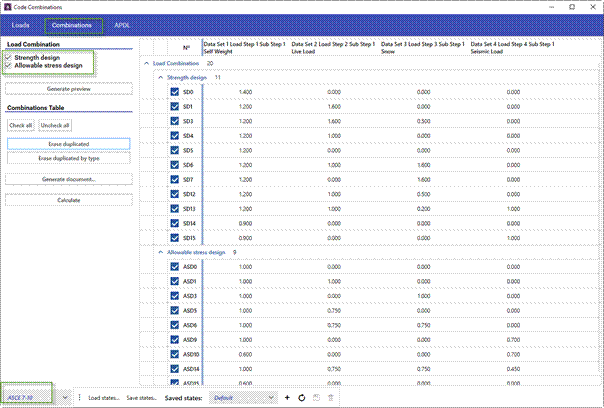The image size is (604, 408).
Task: Click the Code Combinations app icon in title bar
Action: 7,7
